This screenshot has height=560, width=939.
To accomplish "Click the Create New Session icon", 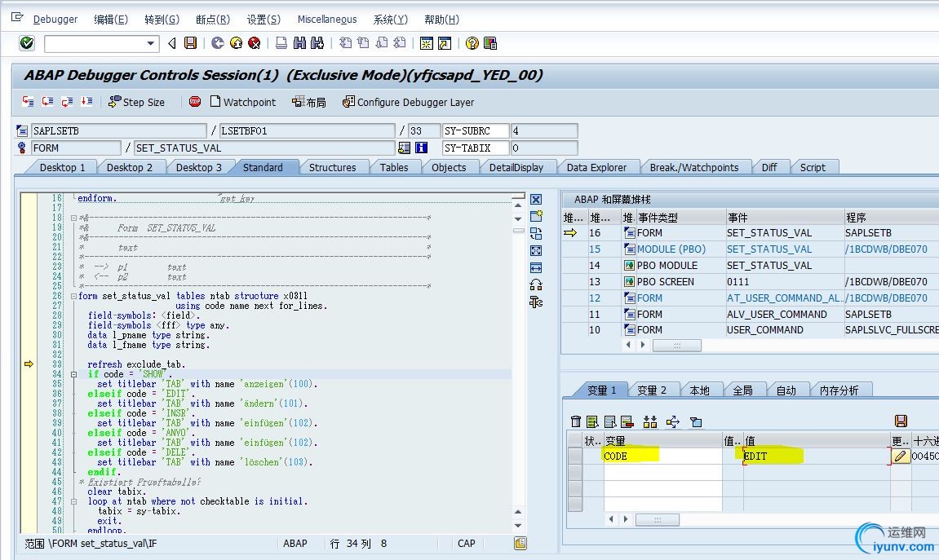I will [x=427, y=43].
